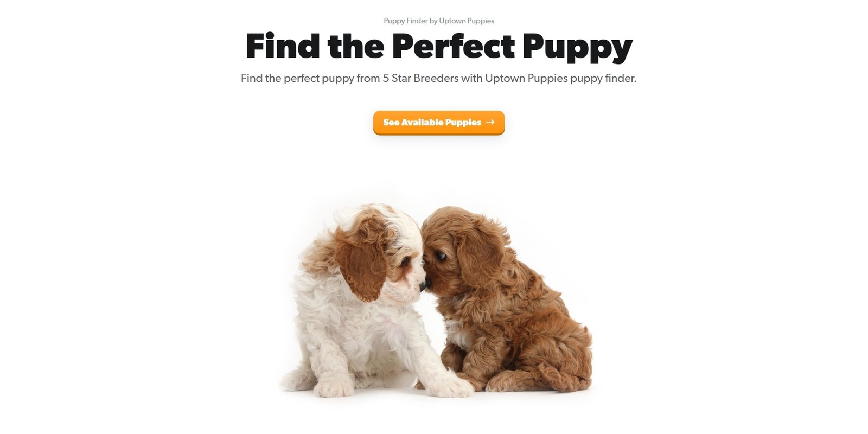Click 'Uptown Puppies' in the top caption
Image resolution: width=868 pixels, height=434 pixels.
click(467, 21)
